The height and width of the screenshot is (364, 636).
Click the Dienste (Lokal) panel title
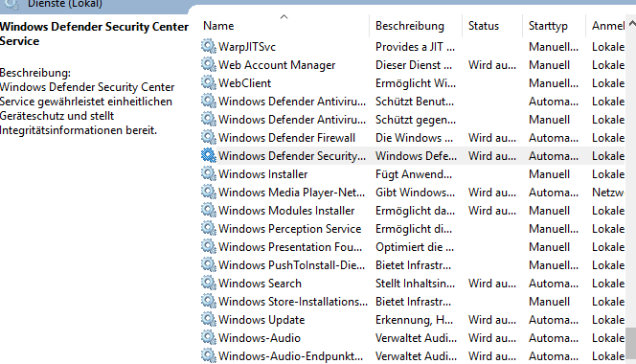click(x=65, y=4)
